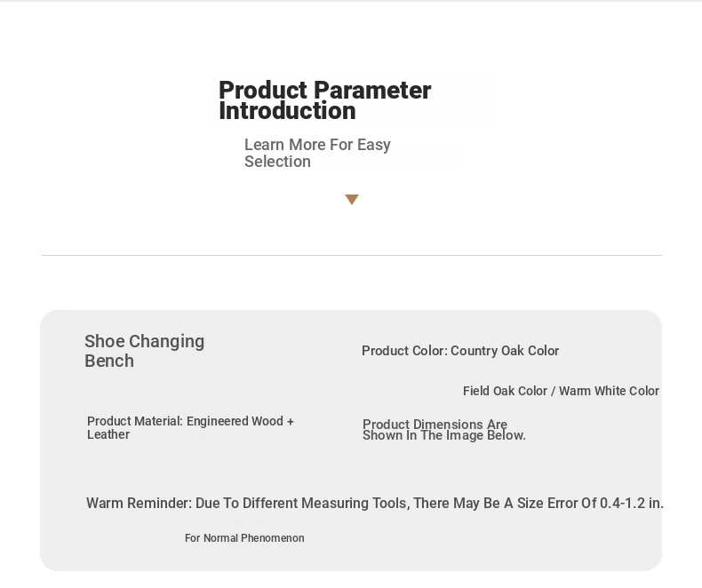
Task: Click the word "Introduction" in the heading
Action: [x=287, y=111]
